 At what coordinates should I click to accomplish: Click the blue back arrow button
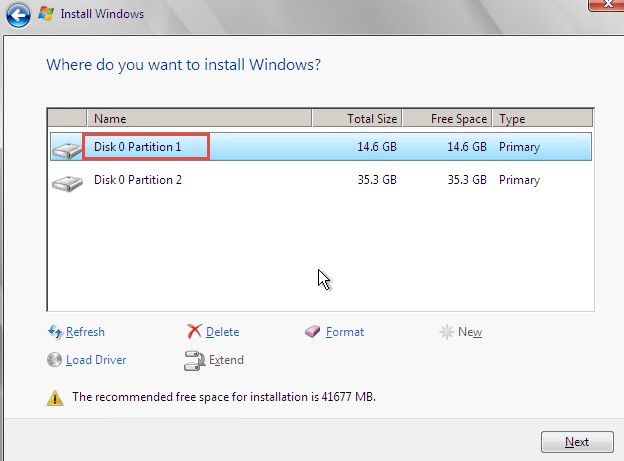[17, 14]
